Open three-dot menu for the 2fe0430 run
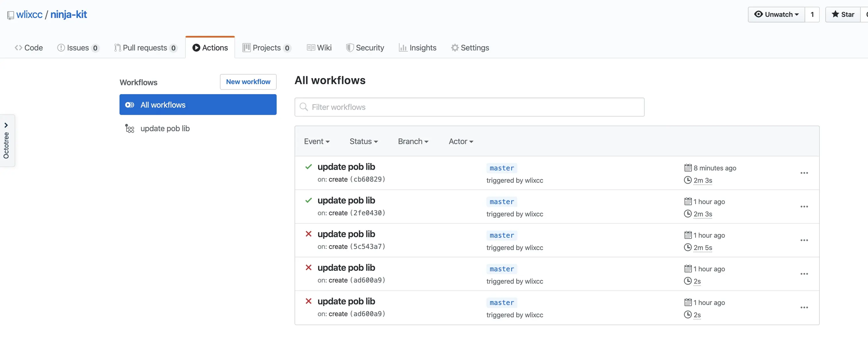Viewport: 868px width, 361px height. [x=804, y=207]
